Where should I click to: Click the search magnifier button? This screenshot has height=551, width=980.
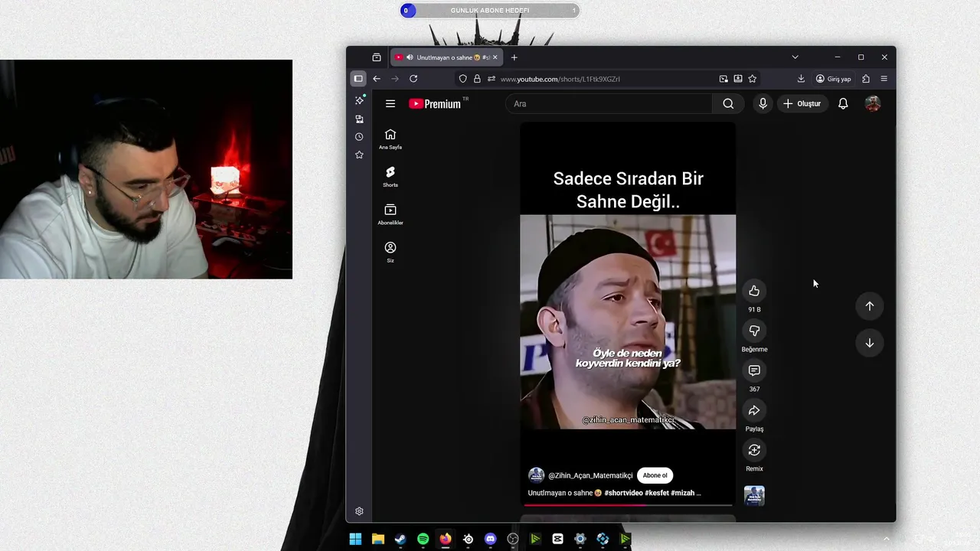pos(728,104)
